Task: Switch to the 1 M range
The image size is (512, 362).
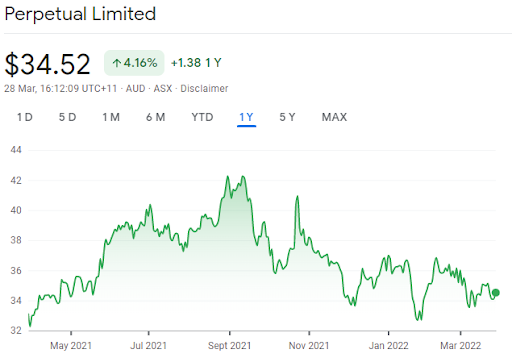Action: point(111,117)
